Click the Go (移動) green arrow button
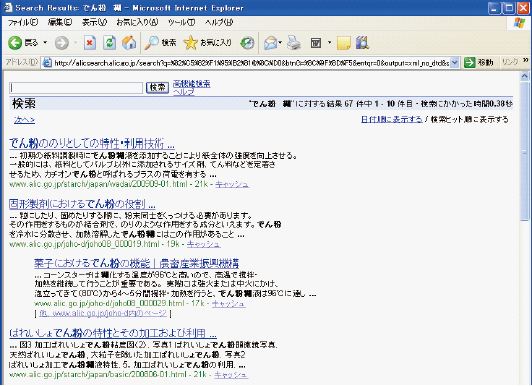The height and width of the screenshot is (386, 532). coord(478,62)
